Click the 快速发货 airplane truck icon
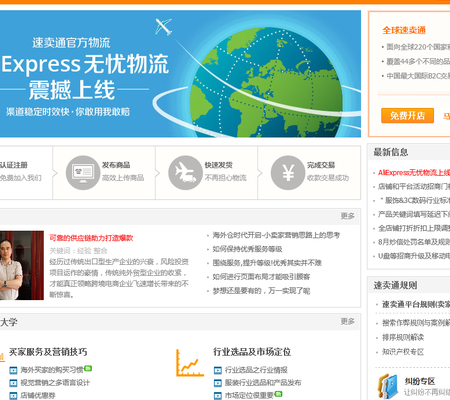The width and height of the screenshot is (450, 400). click(x=185, y=173)
